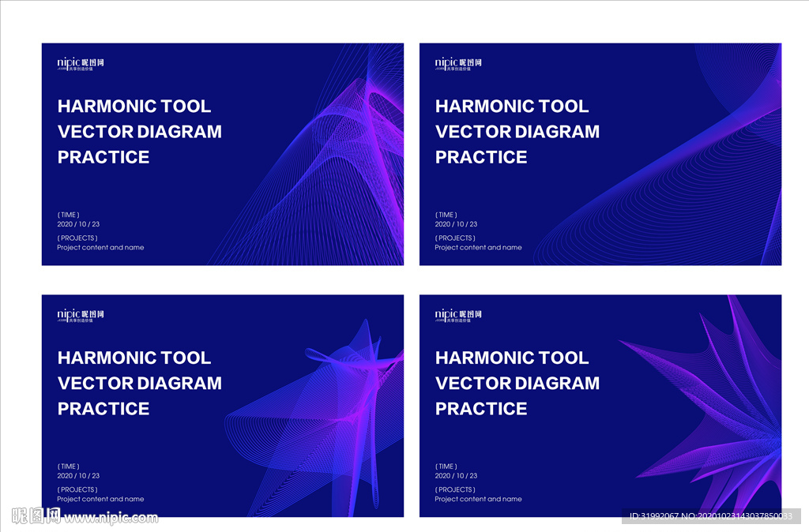Select the bottom-right card with spiky starburst shape
The image size is (809, 532).
(600, 406)
